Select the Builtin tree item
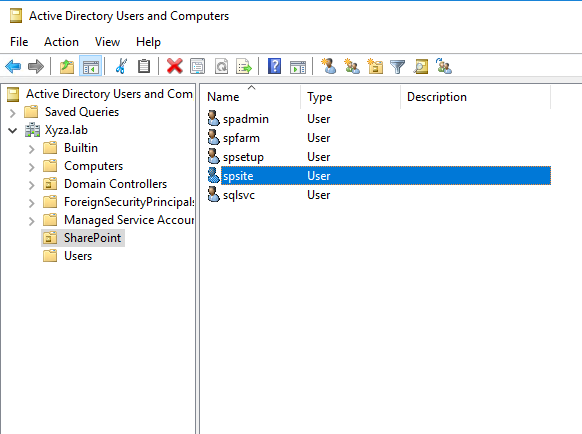This screenshot has height=434, width=582. coord(81,148)
